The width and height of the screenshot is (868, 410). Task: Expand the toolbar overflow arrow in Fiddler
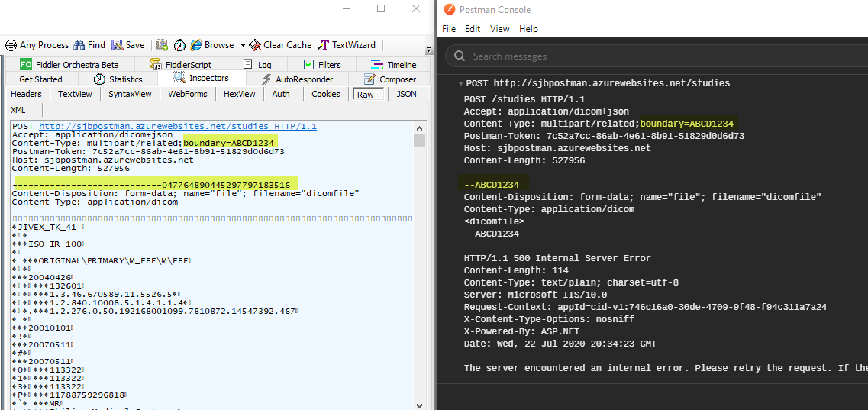point(428,50)
